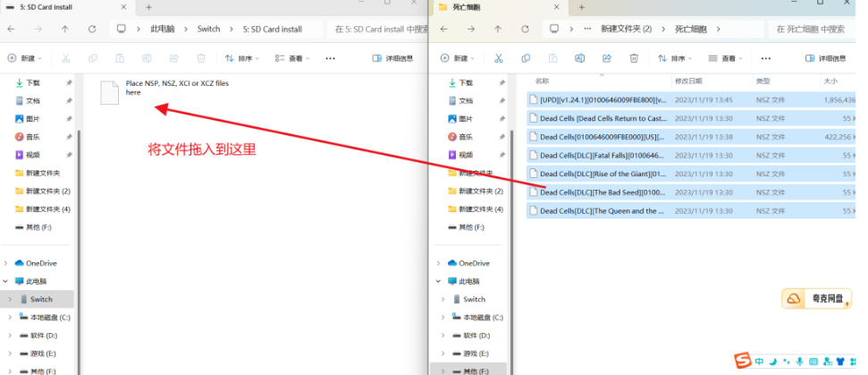The height and width of the screenshot is (375, 868).
Task: Click the 夸克网盘 floating widget
Action: [x=818, y=299]
